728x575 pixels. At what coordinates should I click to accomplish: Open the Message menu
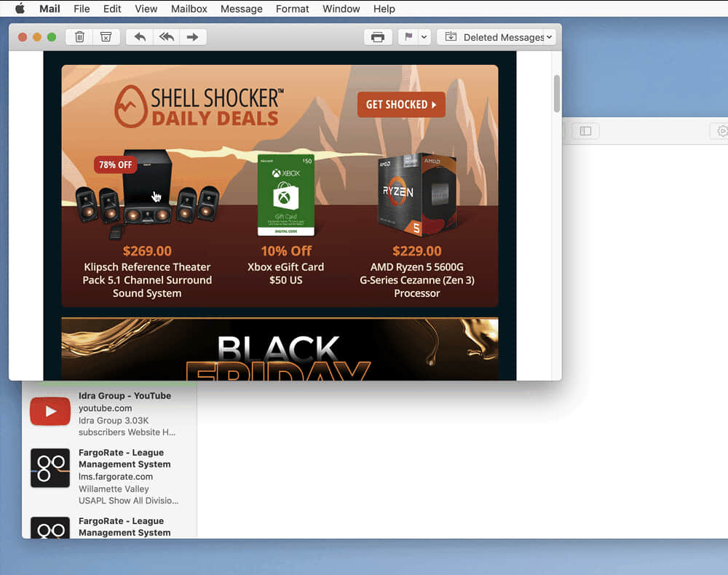pyautogui.click(x=242, y=9)
